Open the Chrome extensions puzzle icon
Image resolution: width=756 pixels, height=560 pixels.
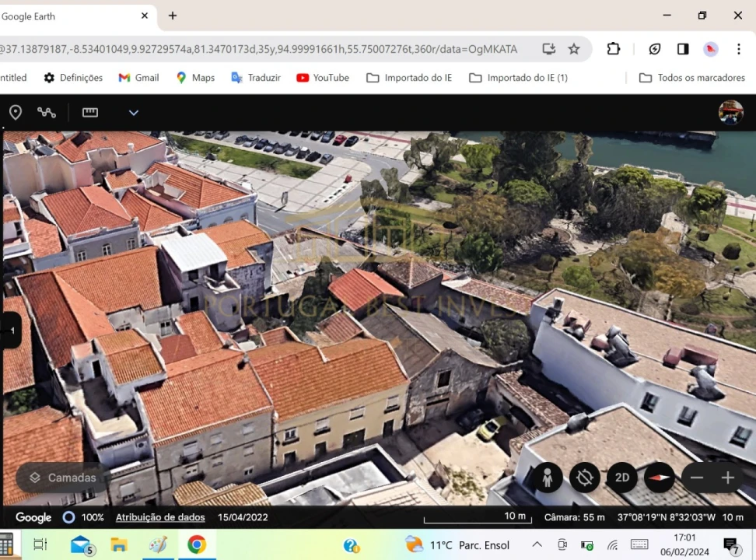pos(613,48)
